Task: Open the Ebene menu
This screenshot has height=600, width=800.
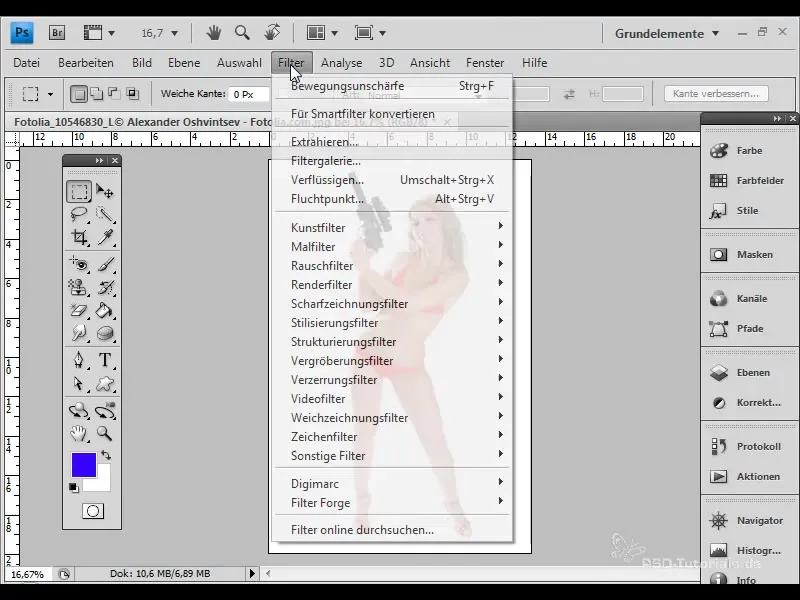Action: [184, 63]
